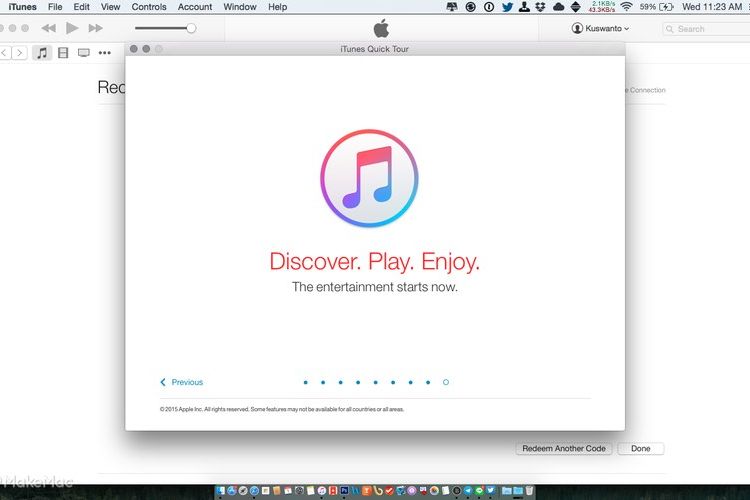Open the Help menu
Image resolution: width=750 pixels, height=500 pixels.
[277, 7]
